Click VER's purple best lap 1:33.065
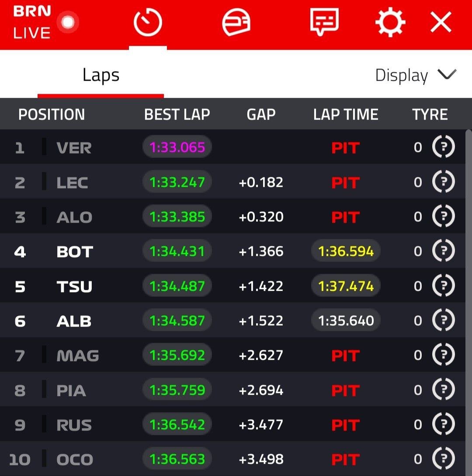Image resolution: width=472 pixels, height=476 pixels. pyautogui.click(x=177, y=147)
